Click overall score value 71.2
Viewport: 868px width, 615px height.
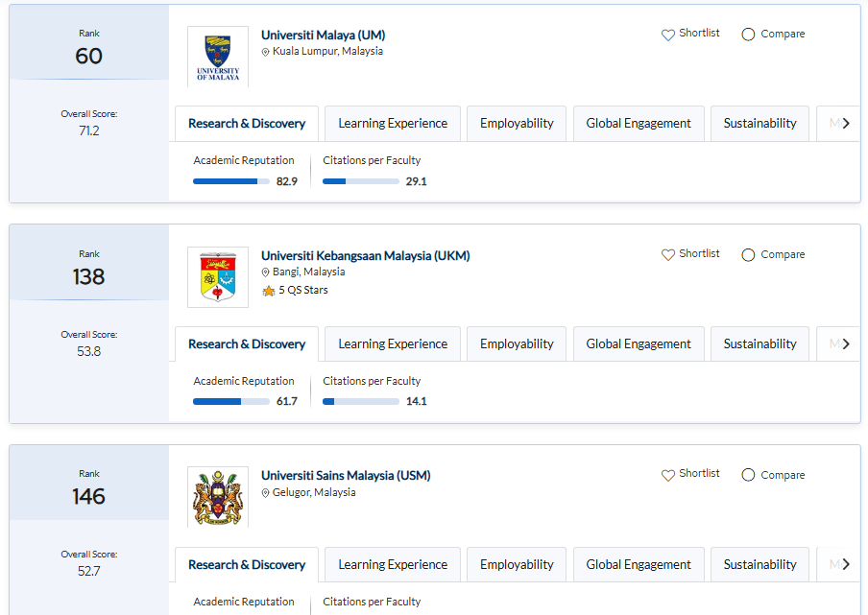click(x=88, y=131)
